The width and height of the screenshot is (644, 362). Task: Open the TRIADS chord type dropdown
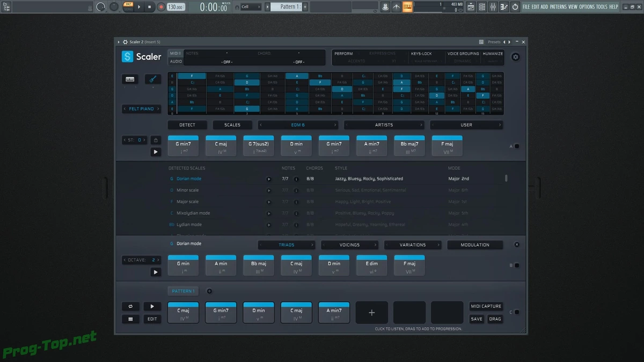coord(287,245)
